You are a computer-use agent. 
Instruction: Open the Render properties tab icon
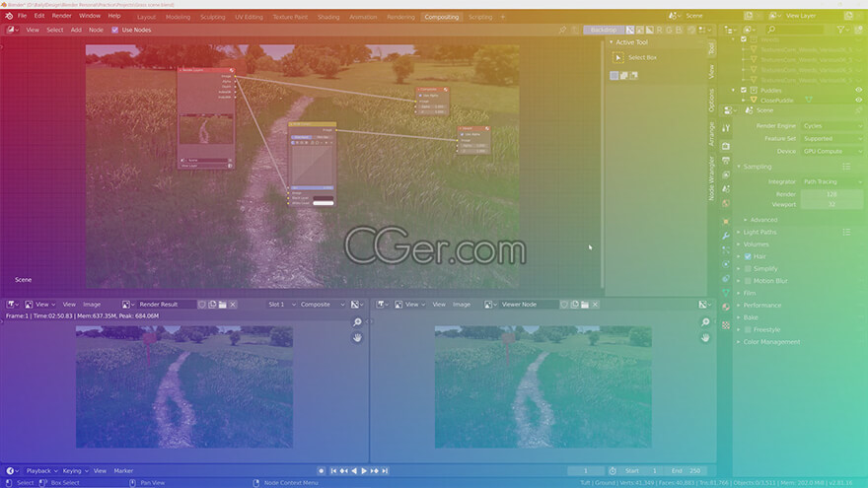point(726,146)
